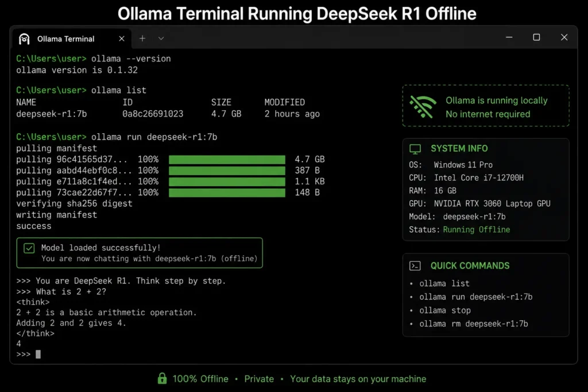Click the '16 GB' RAM value

click(x=445, y=191)
